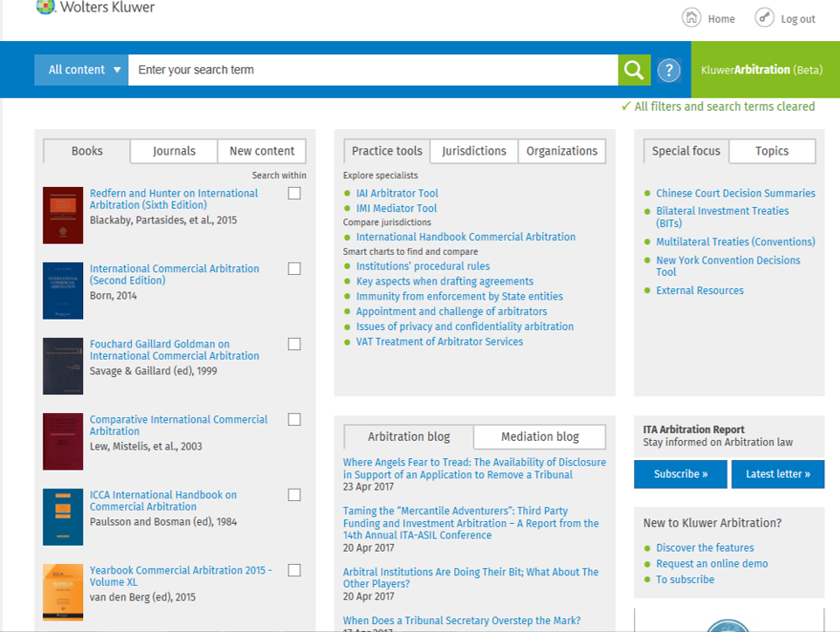The height and width of the screenshot is (632, 840).
Task: Open Appointment and challenge of arbitrators
Action: click(451, 311)
